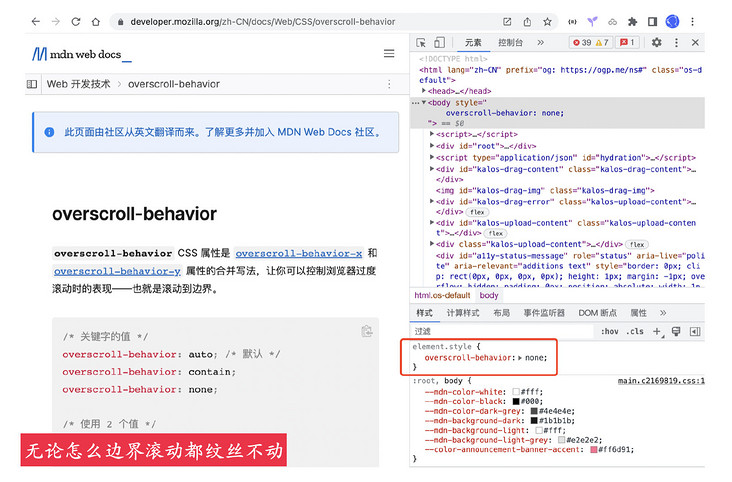The image size is (732, 482).
Task: Expand the div id root node
Action: [432, 146]
